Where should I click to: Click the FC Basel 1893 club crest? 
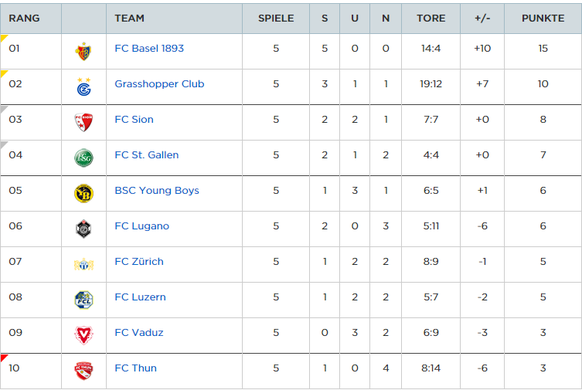[84, 51]
